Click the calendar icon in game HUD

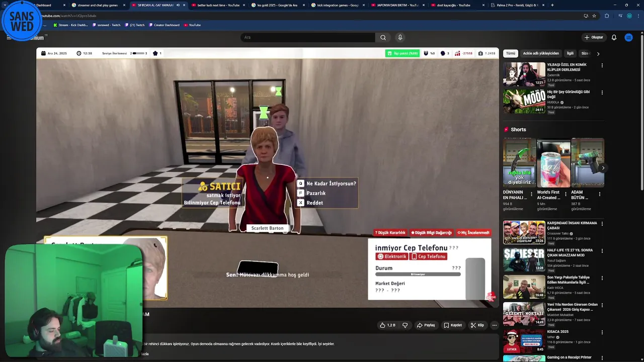point(43,53)
